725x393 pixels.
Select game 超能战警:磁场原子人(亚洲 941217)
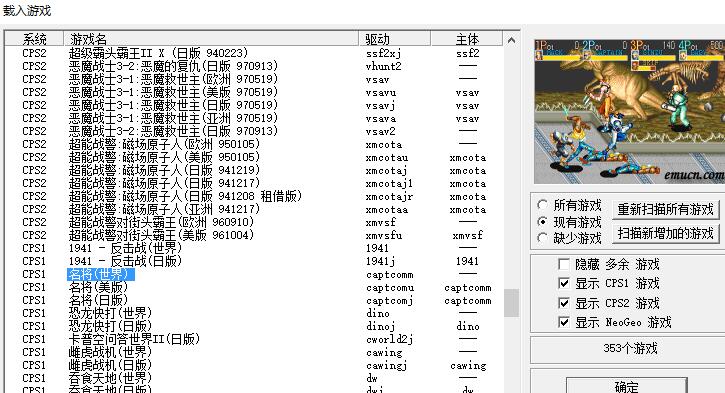click(x=165, y=209)
